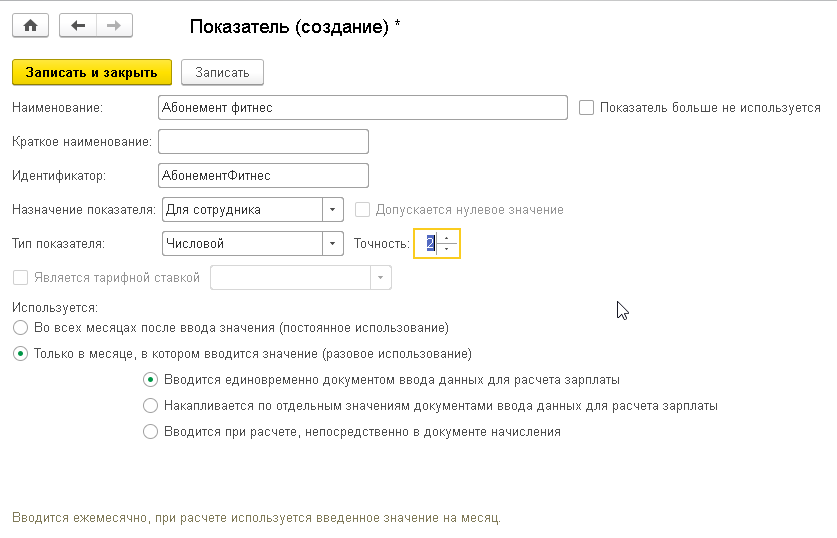Focus the Краткое наименование field
Screen dimensions: 837x538
coord(263,141)
